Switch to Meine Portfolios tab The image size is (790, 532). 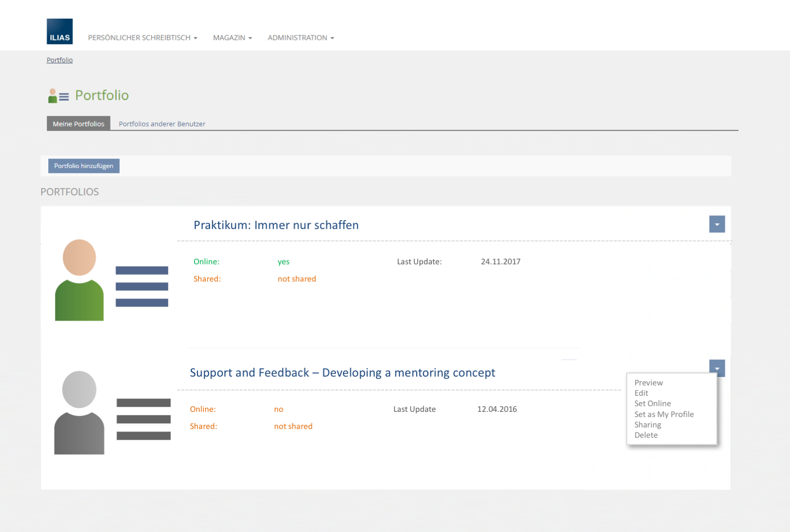click(x=78, y=124)
